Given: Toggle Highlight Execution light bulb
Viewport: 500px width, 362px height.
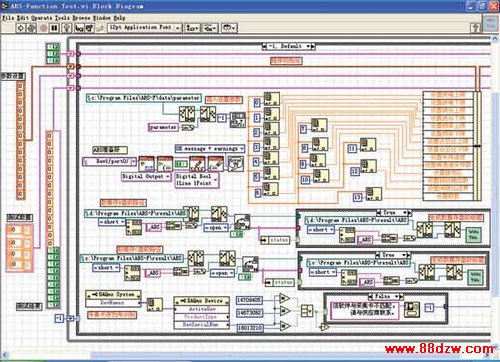Looking at the screenshot, I should (x=67, y=28).
